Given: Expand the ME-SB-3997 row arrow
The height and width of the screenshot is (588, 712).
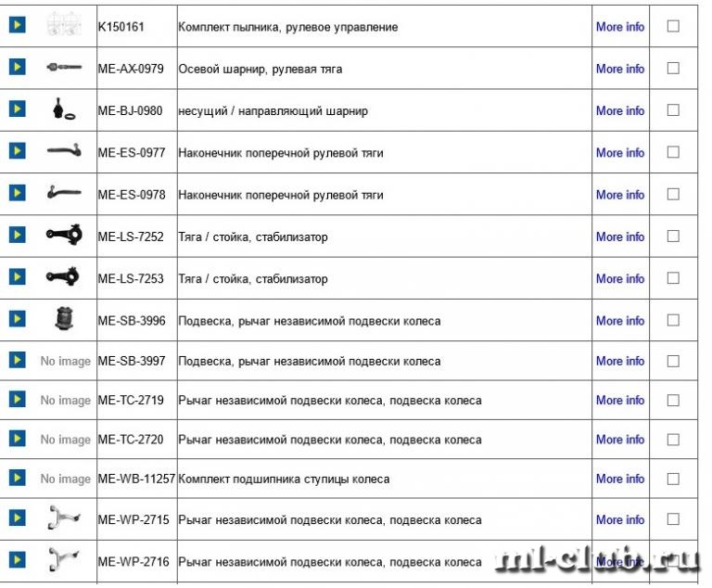Looking at the screenshot, I should click(18, 360).
